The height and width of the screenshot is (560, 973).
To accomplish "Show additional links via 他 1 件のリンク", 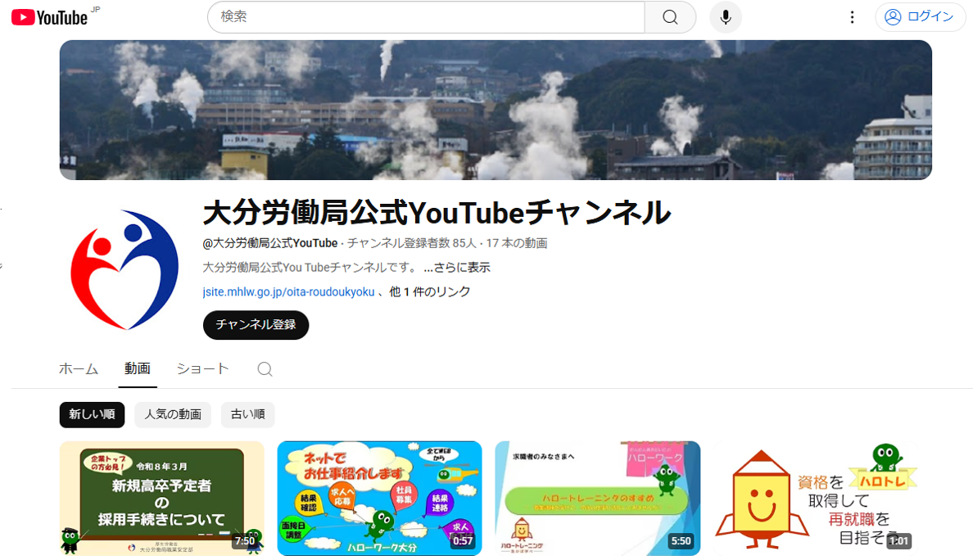I will tap(429, 291).
